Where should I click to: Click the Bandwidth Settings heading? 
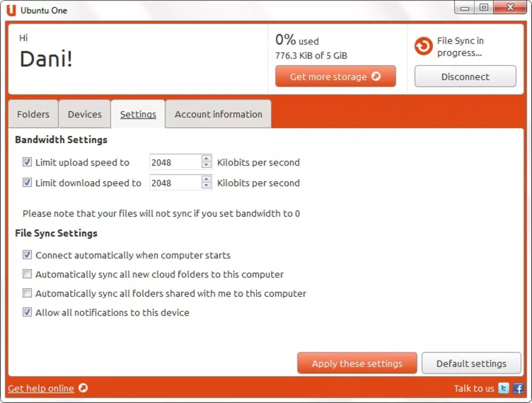click(61, 140)
